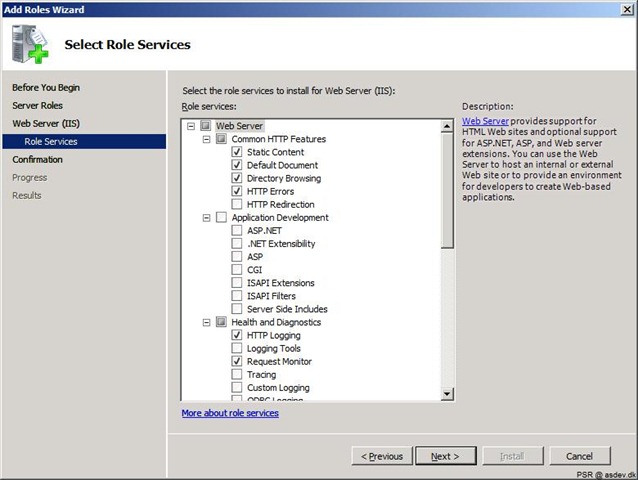638x480 pixels.
Task: Collapse the Common HTTP Features node
Action: pyautogui.click(x=206, y=139)
